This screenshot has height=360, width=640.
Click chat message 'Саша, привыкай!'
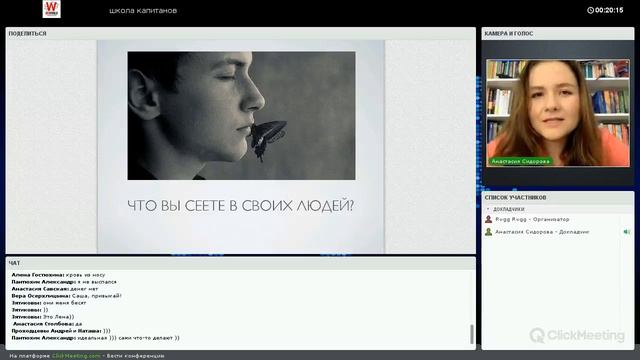97,296
